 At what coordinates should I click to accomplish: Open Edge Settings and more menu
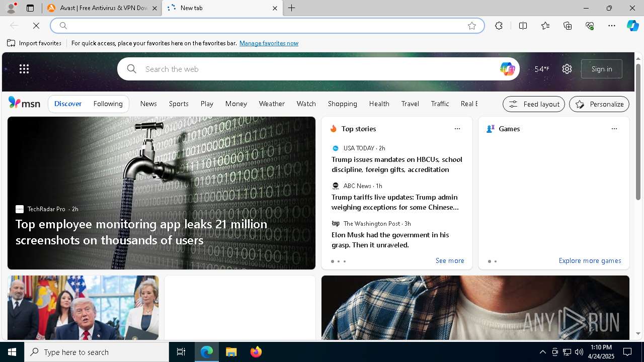pos(612,26)
